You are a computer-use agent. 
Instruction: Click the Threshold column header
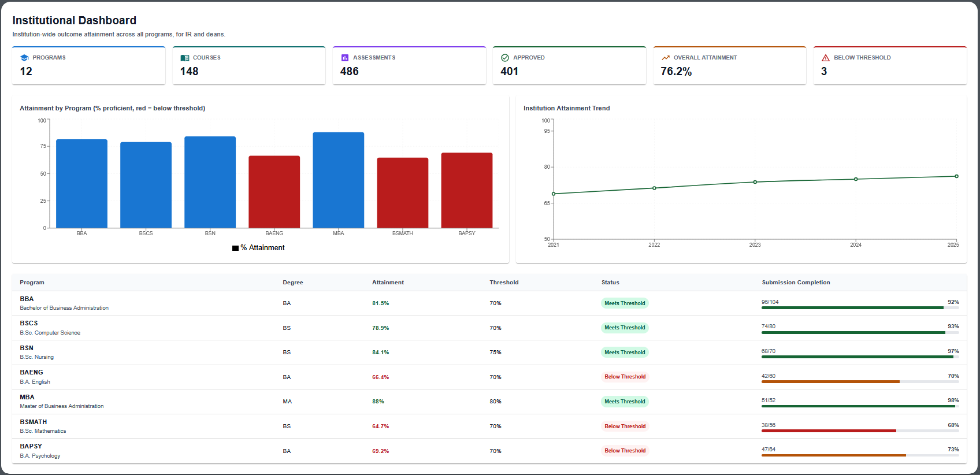[x=504, y=283]
